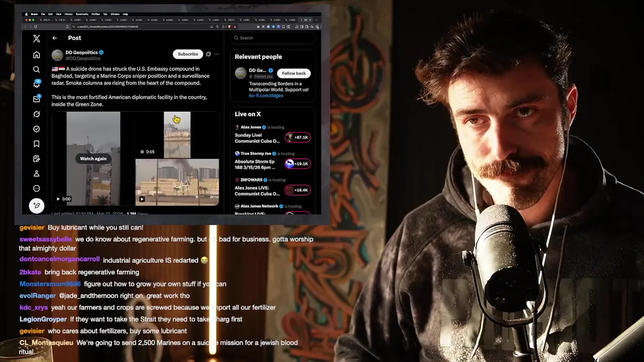Open Bookmarks icon in sidebar
The image size is (644, 362).
pyautogui.click(x=37, y=144)
